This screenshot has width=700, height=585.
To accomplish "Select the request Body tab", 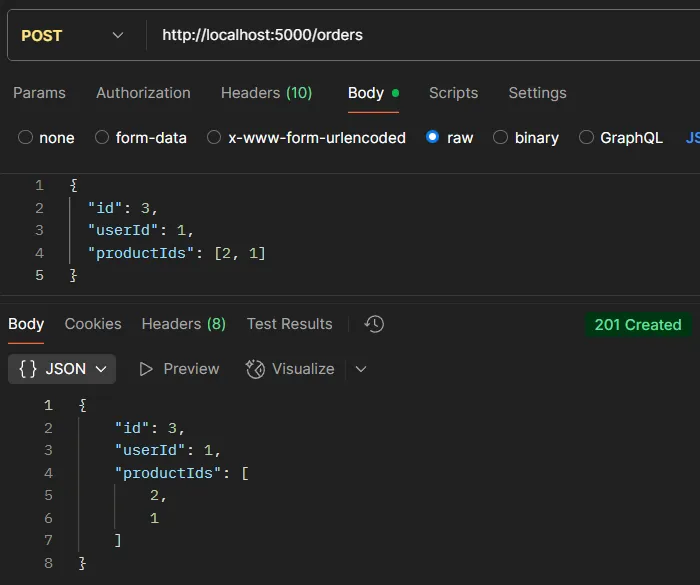I will click(x=373, y=93).
